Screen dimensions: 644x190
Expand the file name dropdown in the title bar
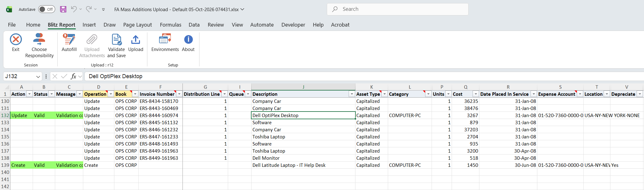coord(242,9)
